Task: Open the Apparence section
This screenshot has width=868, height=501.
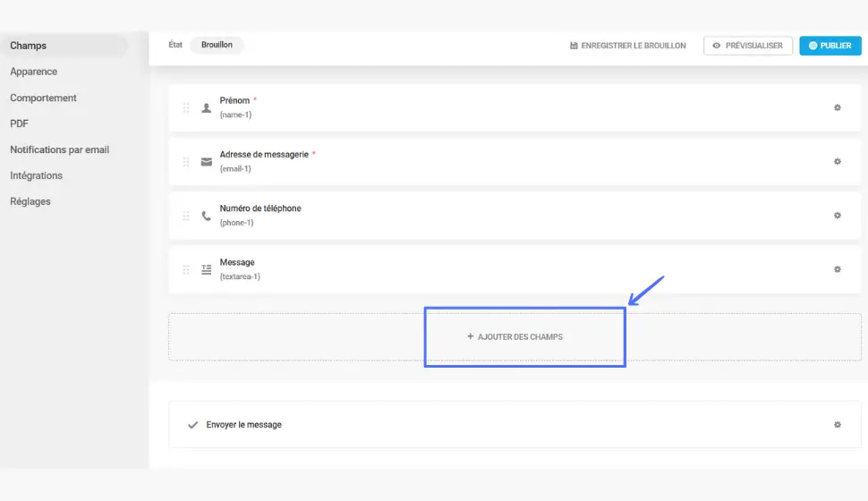Action: (x=33, y=72)
